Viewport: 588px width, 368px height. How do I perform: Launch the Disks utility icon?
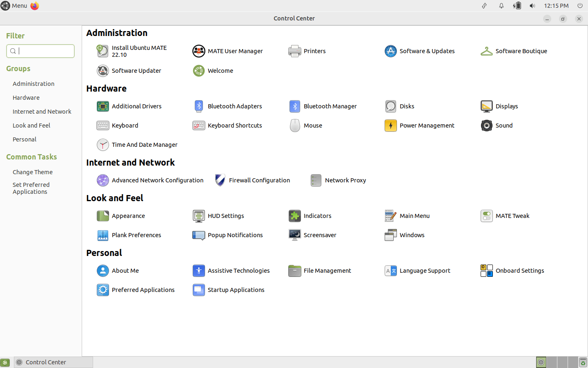tap(391, 106)
